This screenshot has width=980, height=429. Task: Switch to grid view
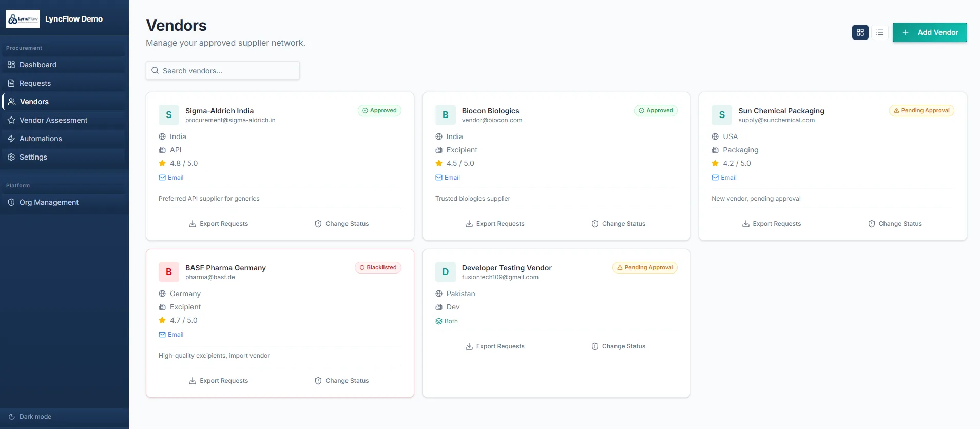click(x=860, y=32)
